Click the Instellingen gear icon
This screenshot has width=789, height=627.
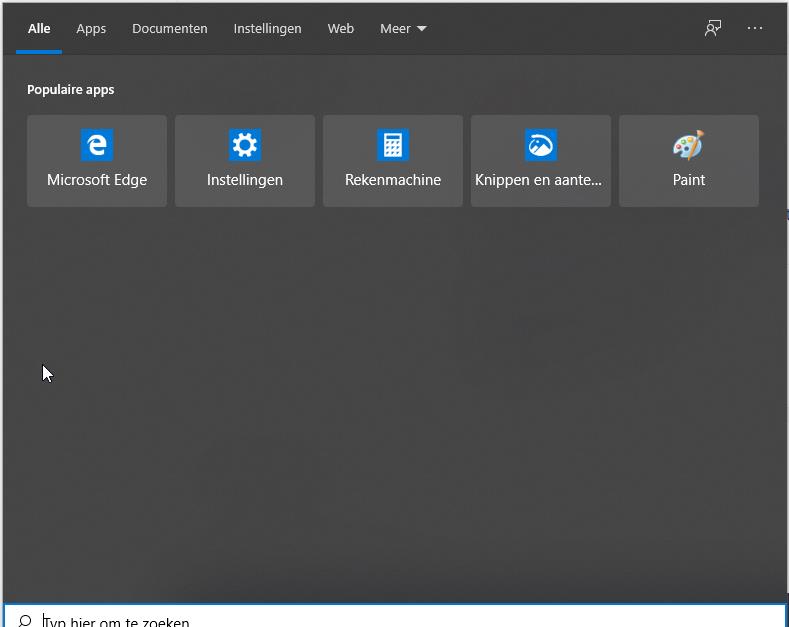pos(245,145)
